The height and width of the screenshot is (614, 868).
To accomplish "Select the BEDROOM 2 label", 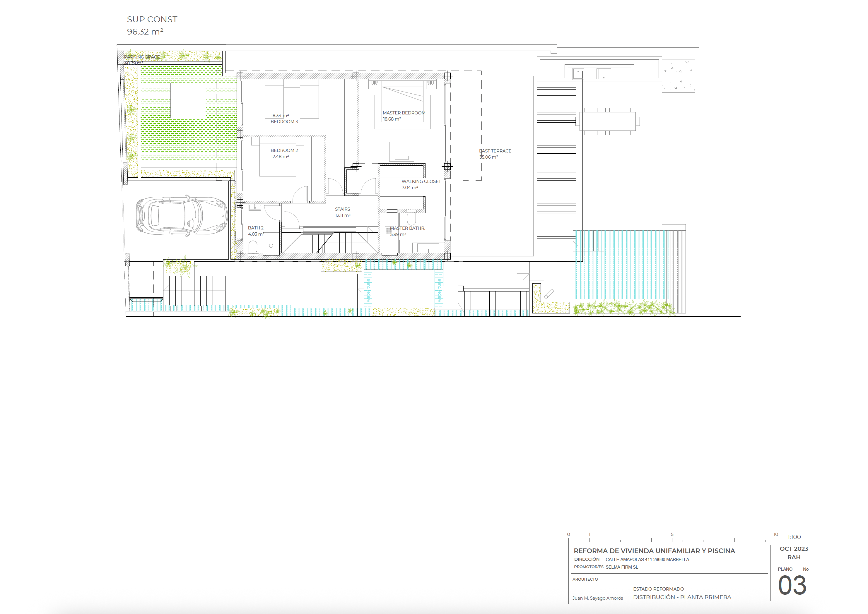I will 284,150.
